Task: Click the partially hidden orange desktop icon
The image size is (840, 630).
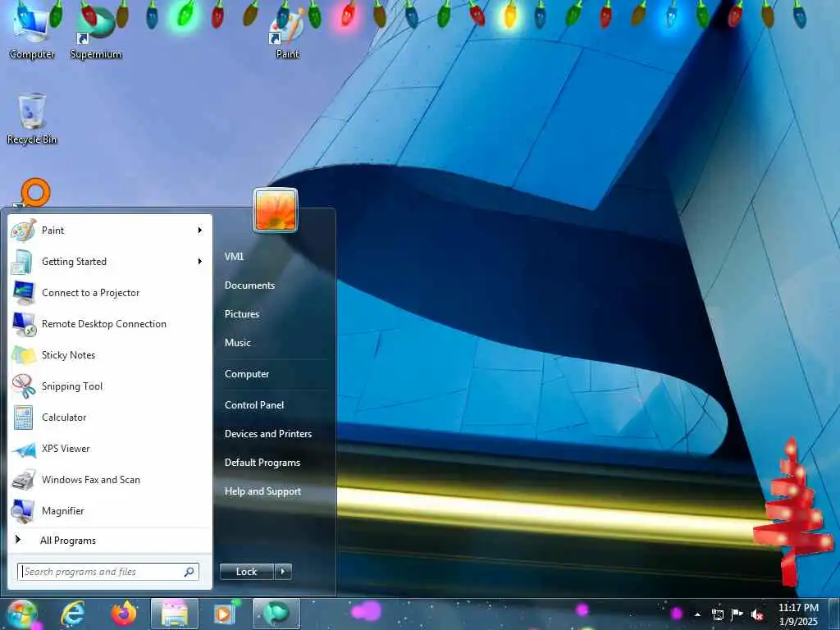Action: click(x=34, y=193)
